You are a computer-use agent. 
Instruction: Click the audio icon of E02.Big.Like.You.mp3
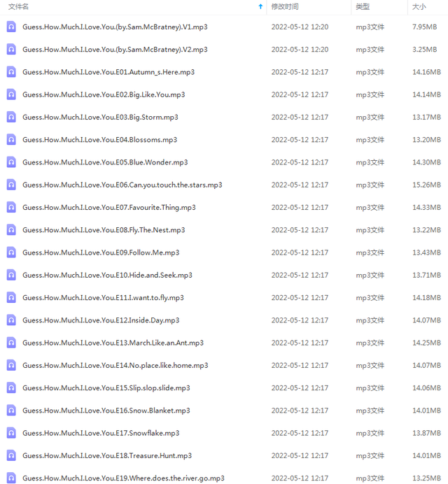pos(11,94)
